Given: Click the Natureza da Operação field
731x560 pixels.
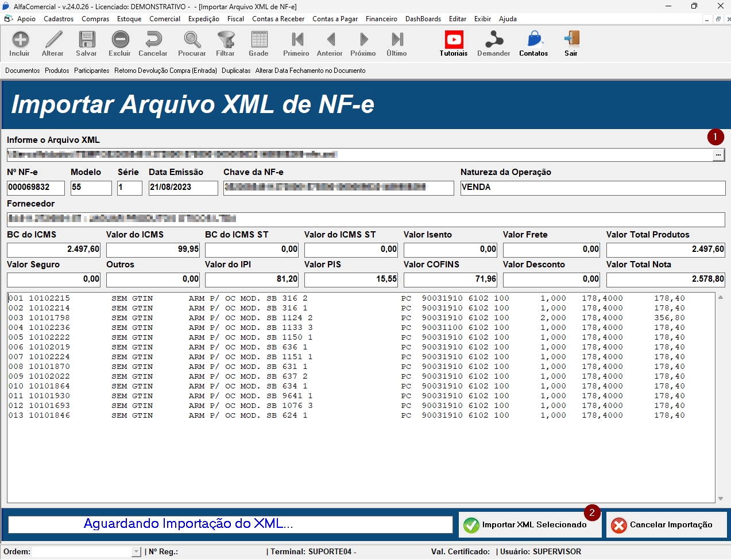Looking at the screenshot, I should pyautogui.click(x=593, y=188).
